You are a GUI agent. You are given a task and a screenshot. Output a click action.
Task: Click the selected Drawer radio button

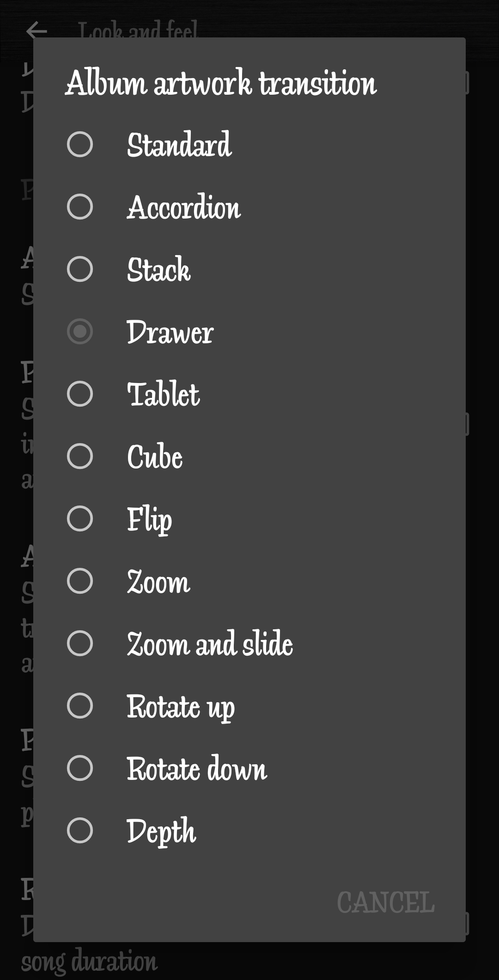pos(80,332)
